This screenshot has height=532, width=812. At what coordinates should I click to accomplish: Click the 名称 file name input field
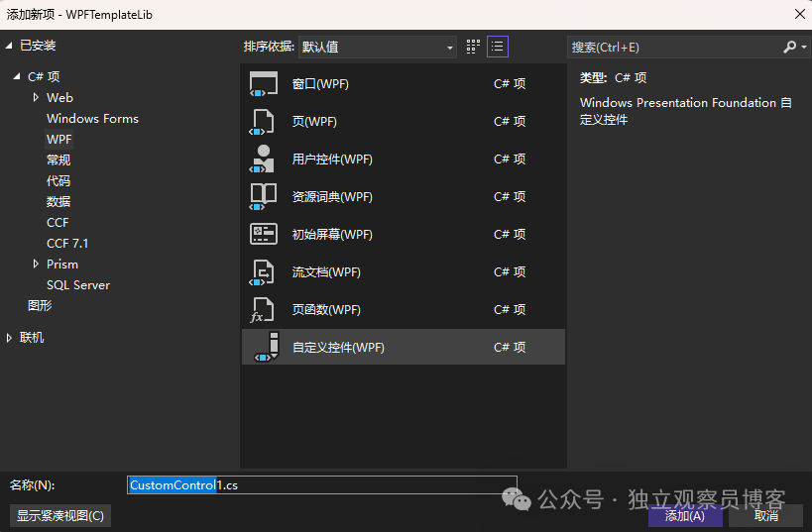tap(321, 484)
